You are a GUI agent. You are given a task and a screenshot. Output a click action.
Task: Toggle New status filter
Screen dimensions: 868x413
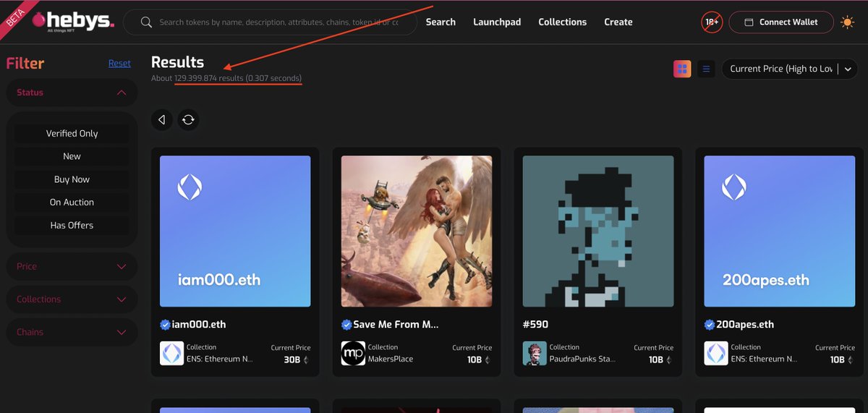point(72,156)
